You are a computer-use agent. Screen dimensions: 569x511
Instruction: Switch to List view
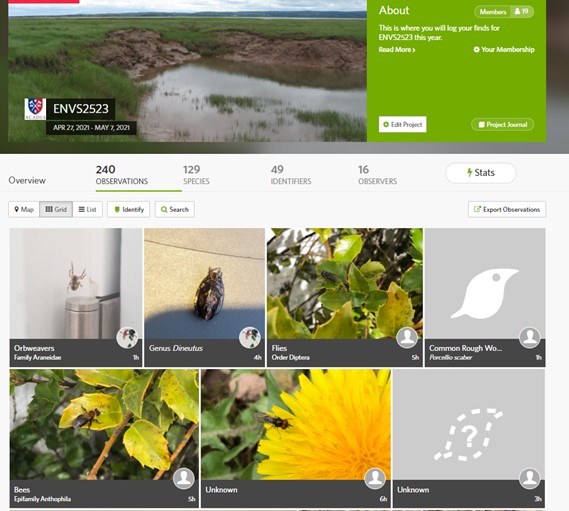pos(87,209)
